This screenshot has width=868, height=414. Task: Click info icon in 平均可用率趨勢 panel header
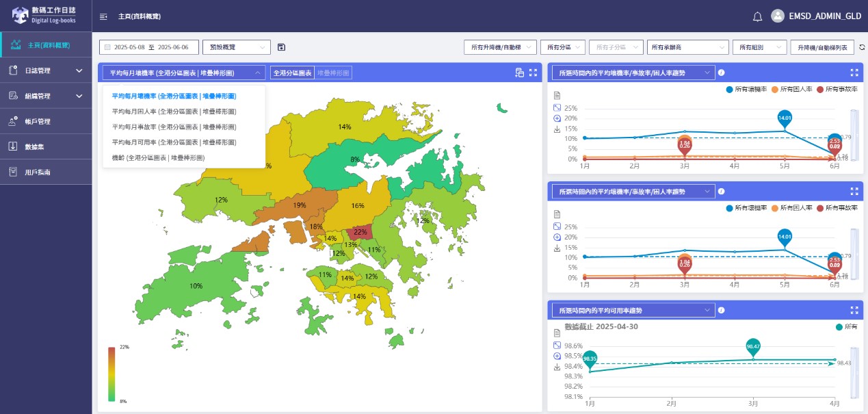click(x=721, y=310)
